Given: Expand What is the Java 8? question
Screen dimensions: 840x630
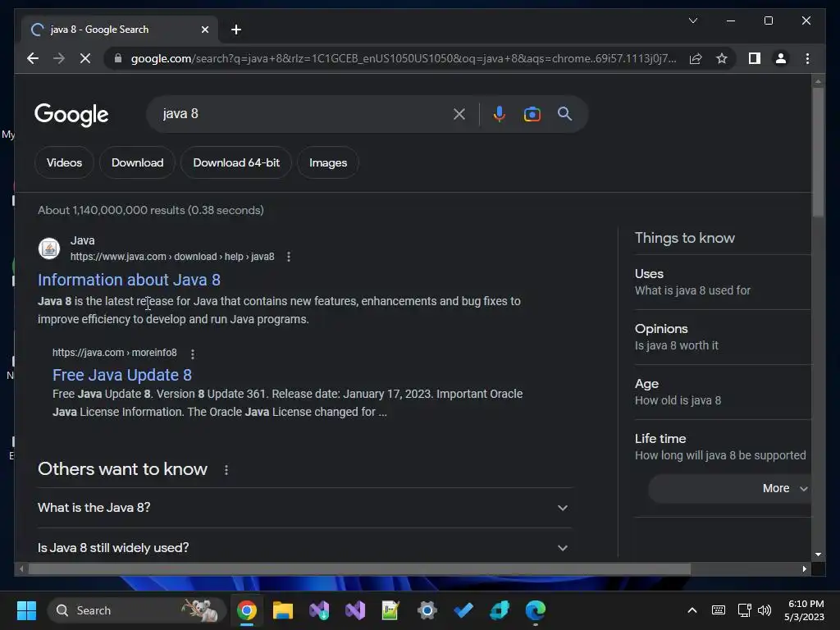Looking at the screenshot, I should 304,507.
